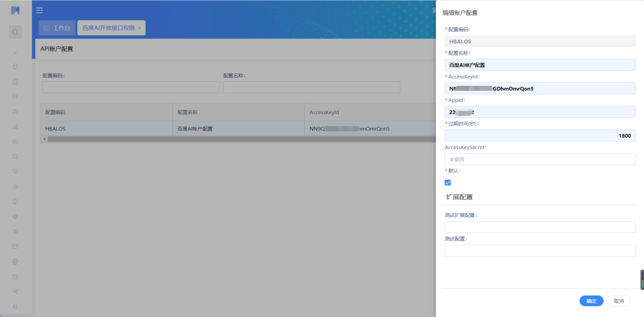Click the 确定 button
The height and width of the screenshot is (317, 644).
pos(591,301)
